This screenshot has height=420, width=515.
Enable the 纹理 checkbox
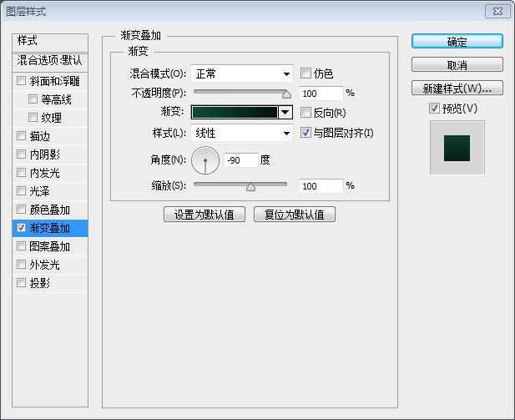tap(33, 117)
